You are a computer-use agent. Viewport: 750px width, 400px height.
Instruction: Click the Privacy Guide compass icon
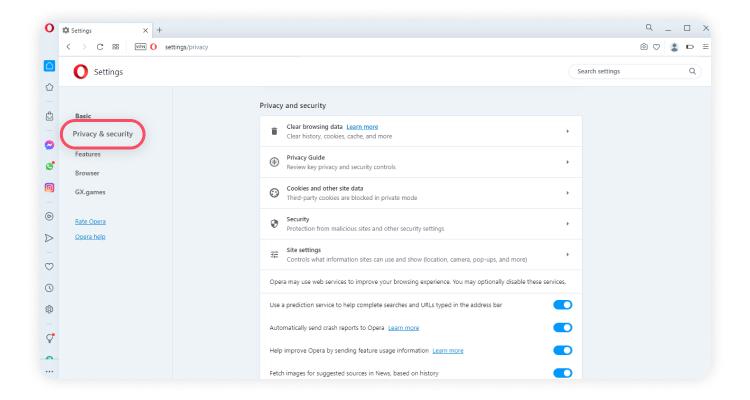[274, 162]
